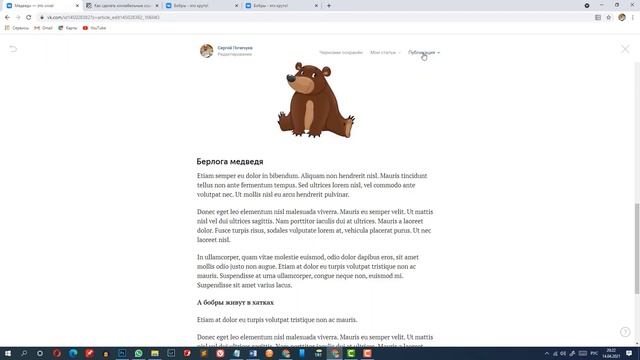Viewport: 640px width, 360px height.
Task: Open Cortana circle in taskbar
Action: click(40, 353)
